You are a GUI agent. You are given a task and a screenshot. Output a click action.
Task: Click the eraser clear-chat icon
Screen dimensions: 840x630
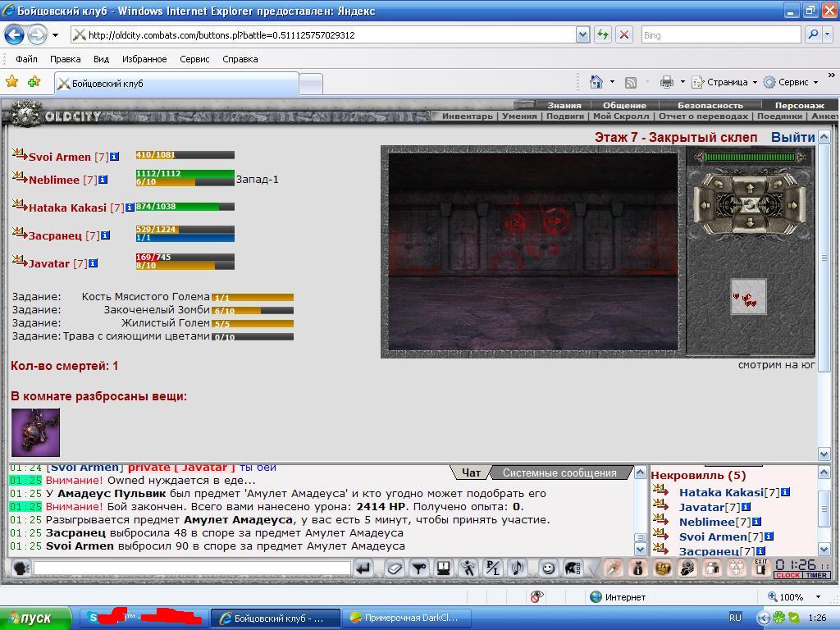[x=395, y=568]
